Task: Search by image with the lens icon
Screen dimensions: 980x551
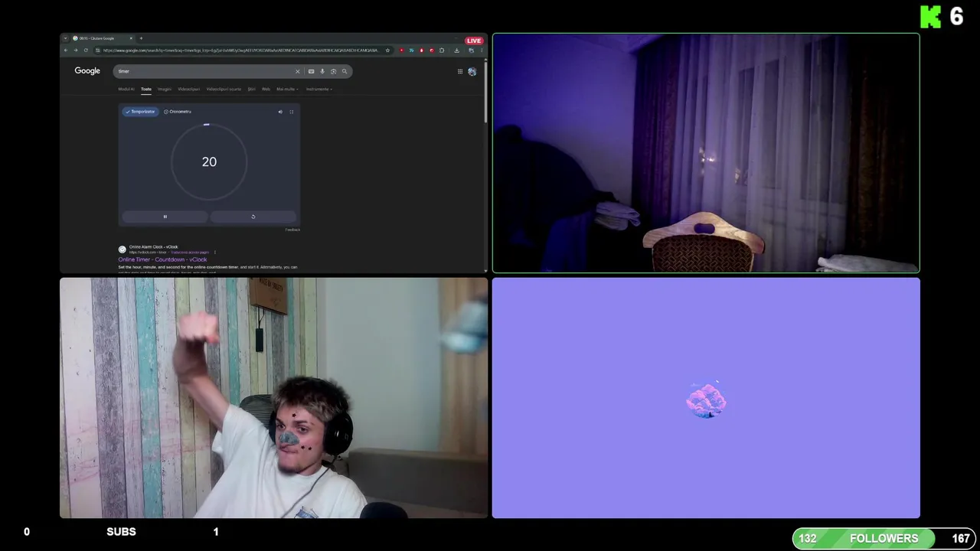Action: click(333, 71)
